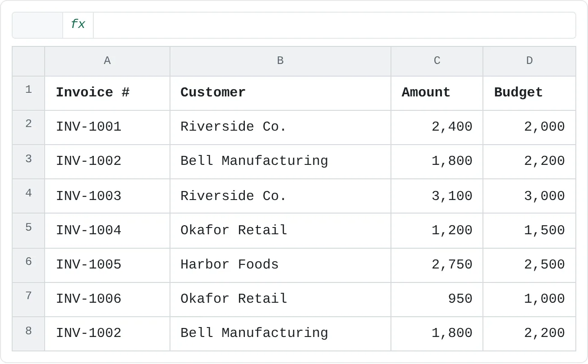Select the INV-1004 cell
The width and height of the screenshot is (588, 364).
(107, 231)
